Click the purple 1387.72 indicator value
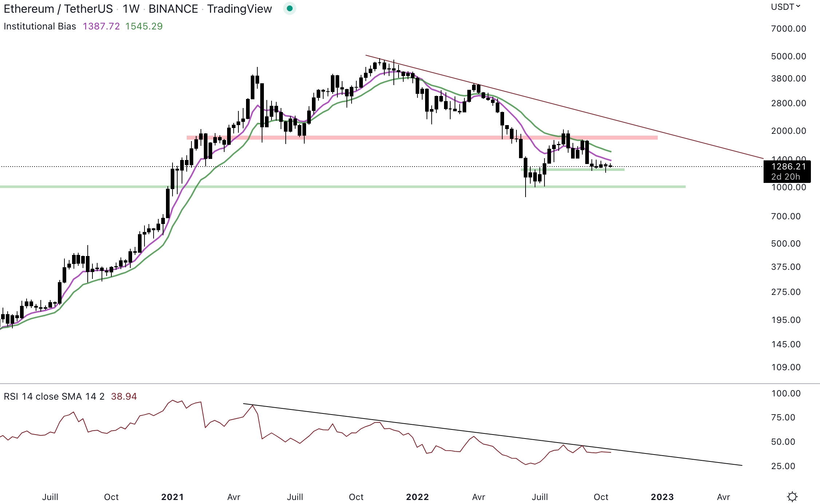This screenshot has width=820, height=504. [101, 26]
